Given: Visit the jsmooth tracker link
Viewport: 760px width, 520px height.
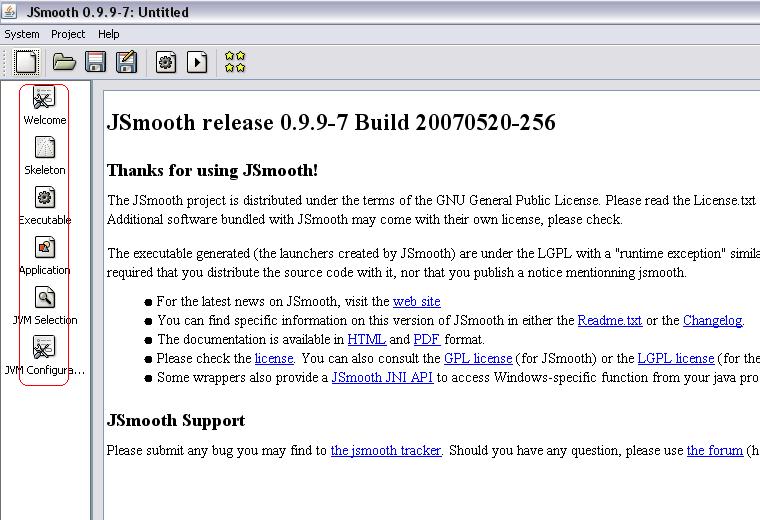Looking at the screenshot, I should click(386, 451).
